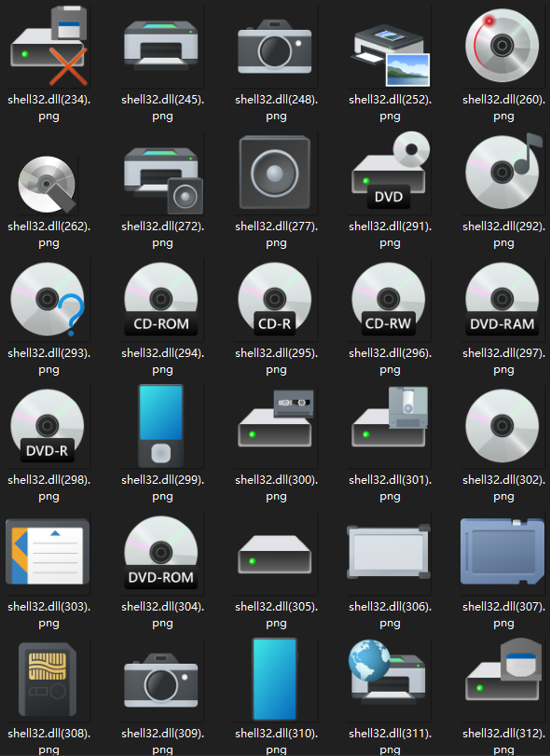Select the DVD-R disc icon shell32.dll(298)
The image size is (550, 756).
(48, 426)
